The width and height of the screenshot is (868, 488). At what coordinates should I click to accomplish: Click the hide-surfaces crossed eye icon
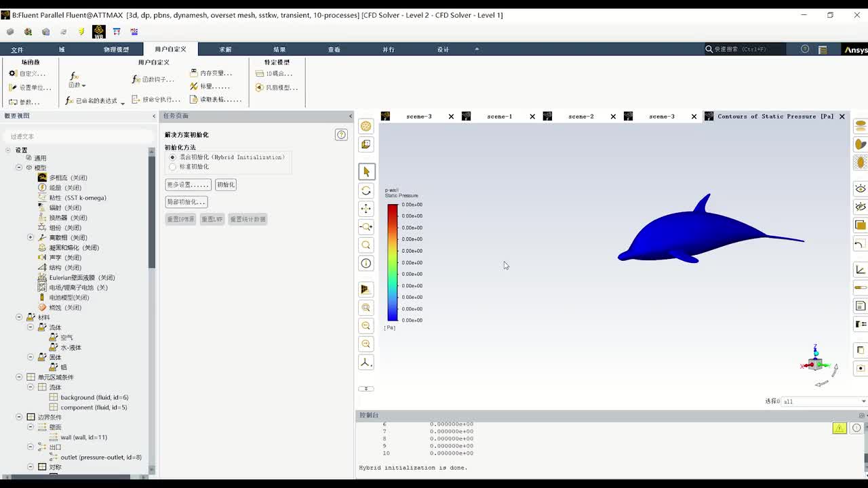pos(861,207)
